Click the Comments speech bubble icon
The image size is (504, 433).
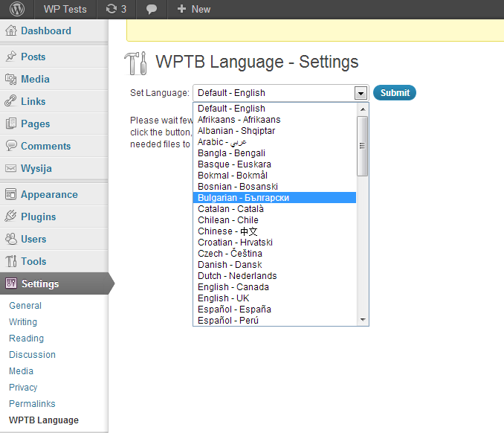pos(11,145)
